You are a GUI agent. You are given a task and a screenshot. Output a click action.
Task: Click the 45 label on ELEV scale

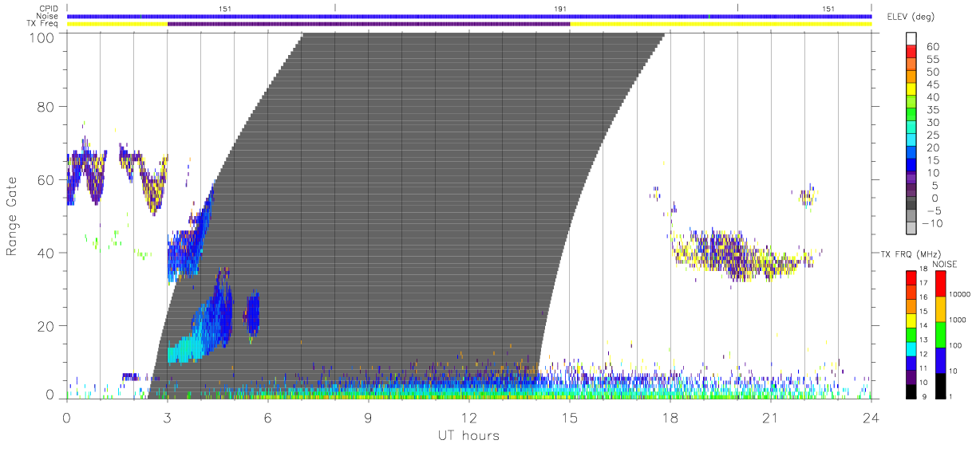click(x=933, y=85)
